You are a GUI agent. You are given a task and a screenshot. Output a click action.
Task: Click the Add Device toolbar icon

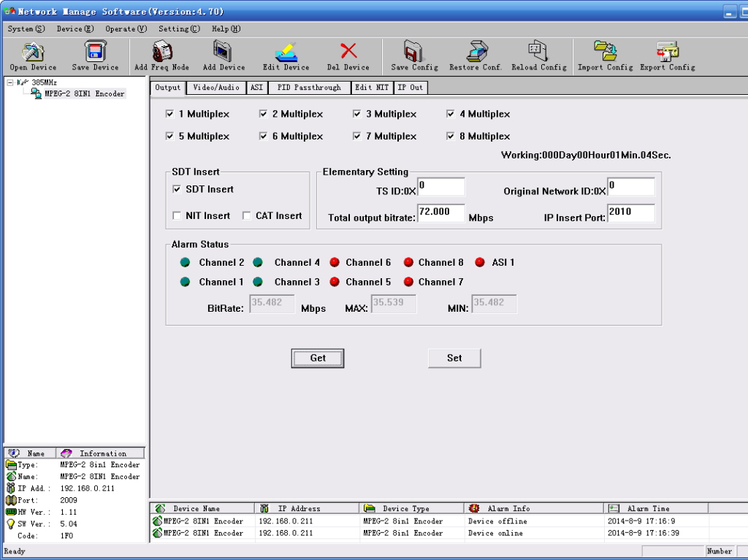223,51
